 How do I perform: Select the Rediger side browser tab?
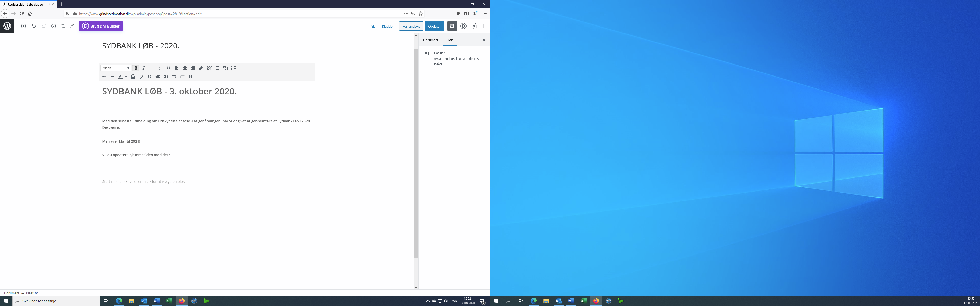pos(29,4)
